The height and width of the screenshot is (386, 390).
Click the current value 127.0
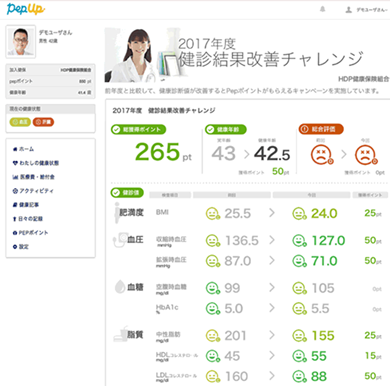[328, 241]
